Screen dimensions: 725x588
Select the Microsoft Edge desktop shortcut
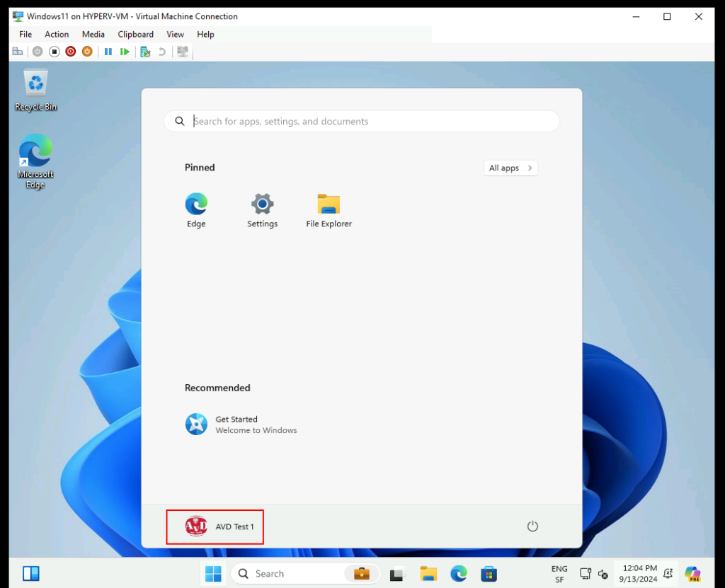click(x=35, y=161)
